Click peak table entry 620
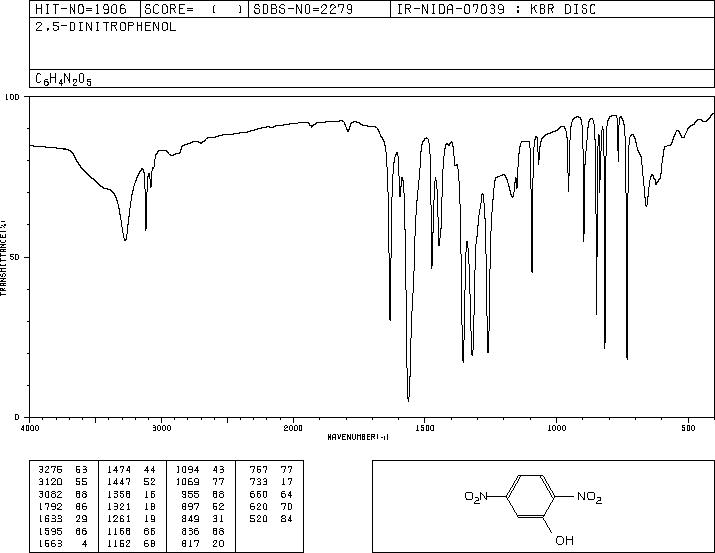Viewport: 715px width, 553px height. pos(259,507)
